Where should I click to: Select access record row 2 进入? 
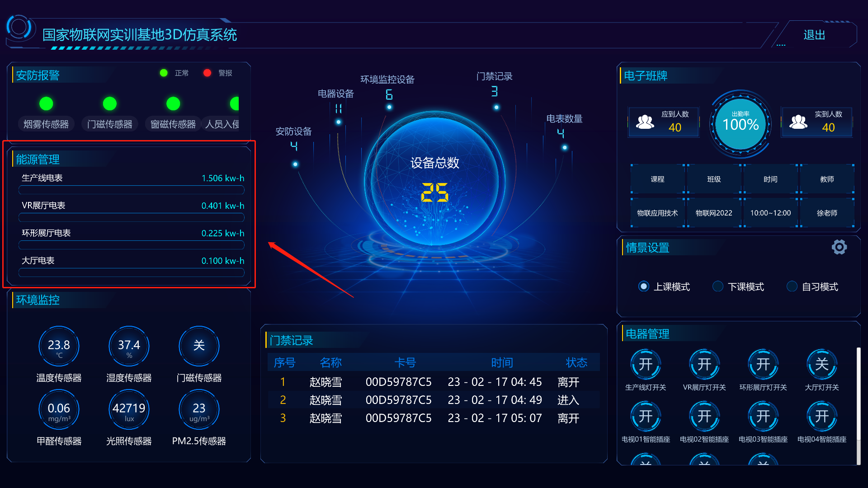point(434,400)
